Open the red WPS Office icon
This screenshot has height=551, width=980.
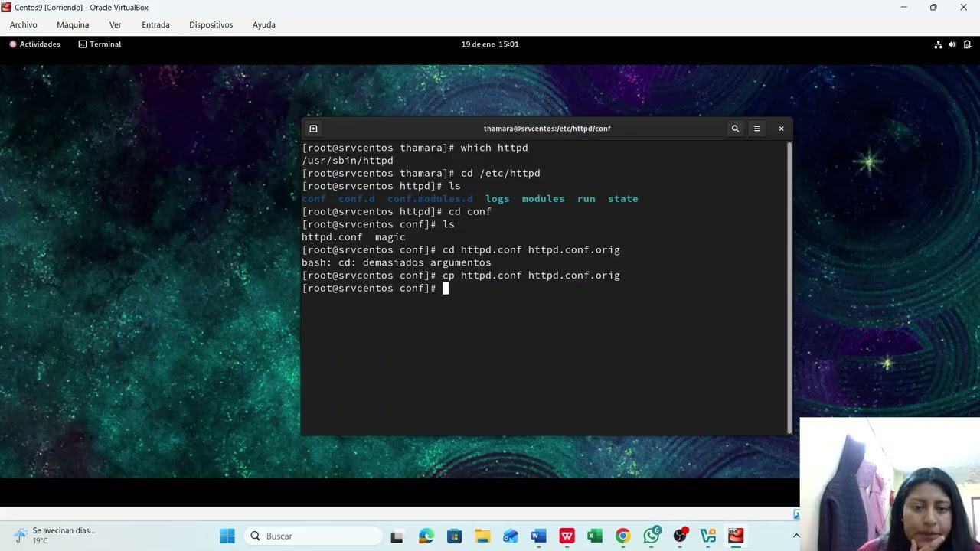tap(567, 536)
